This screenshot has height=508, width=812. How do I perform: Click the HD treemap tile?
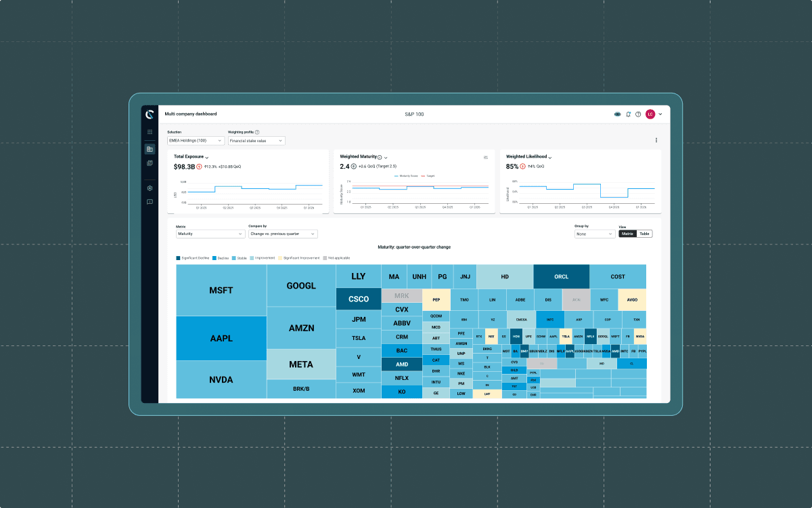pos(505,276)
